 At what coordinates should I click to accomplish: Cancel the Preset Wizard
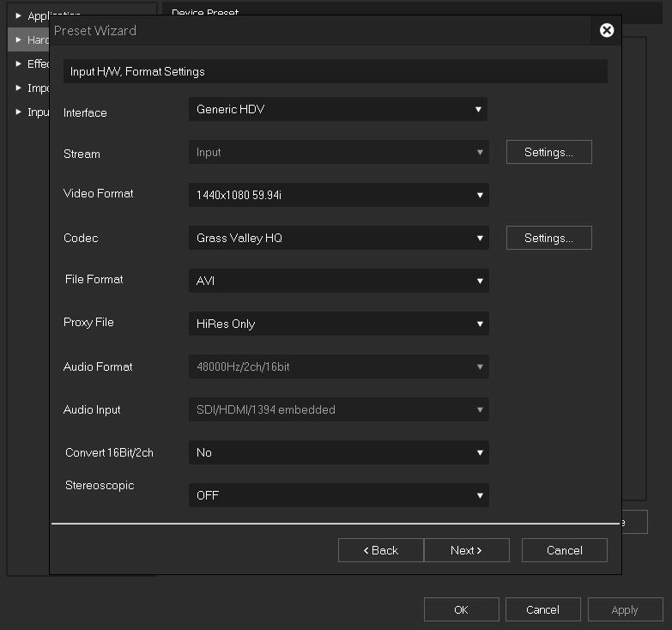tap(564, 550)
